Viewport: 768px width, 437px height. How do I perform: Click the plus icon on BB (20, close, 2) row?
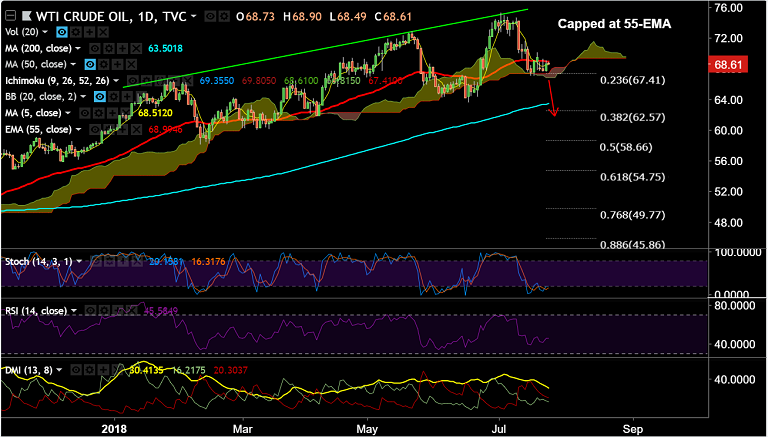point(127,97)
